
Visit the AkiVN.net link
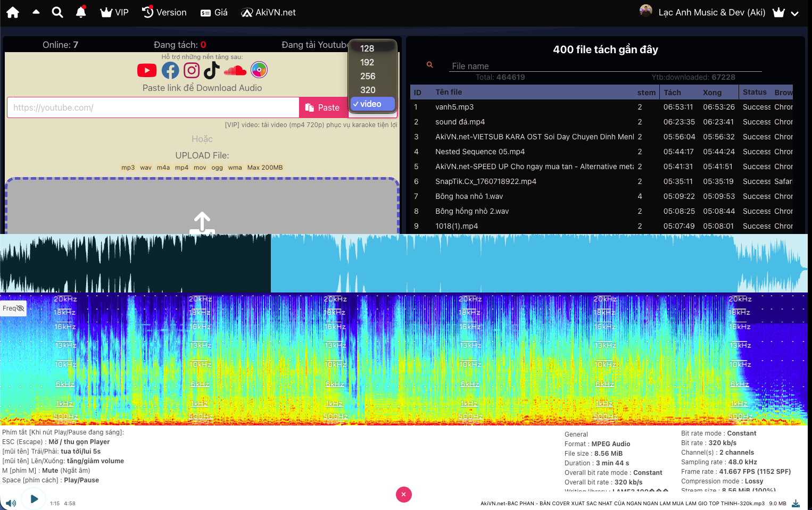click(x=268, y=12)
